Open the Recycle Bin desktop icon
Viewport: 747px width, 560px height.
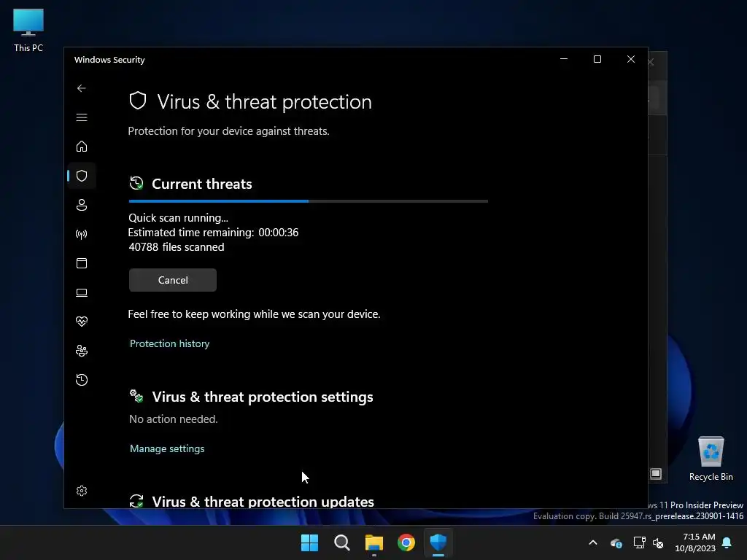[711, 459]
